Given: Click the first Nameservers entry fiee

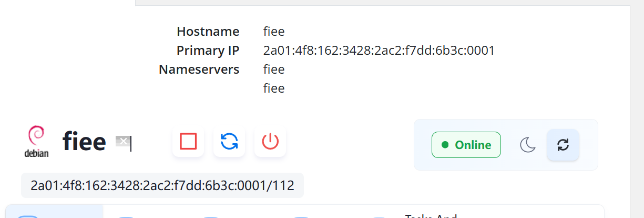Looking at the screenshot, I should (274, 70).
